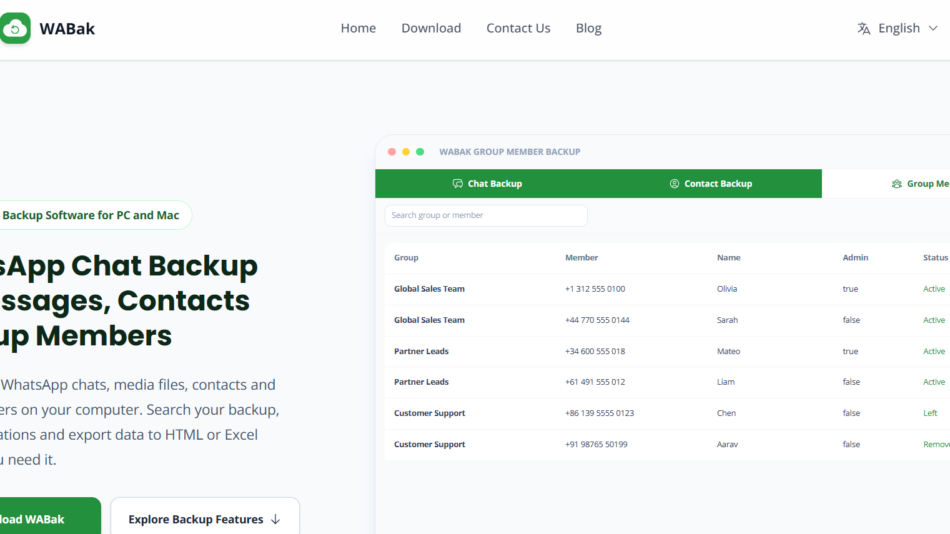Click the Left status in Chen's row
Screen dimensions: 950x534
[930, 413]
